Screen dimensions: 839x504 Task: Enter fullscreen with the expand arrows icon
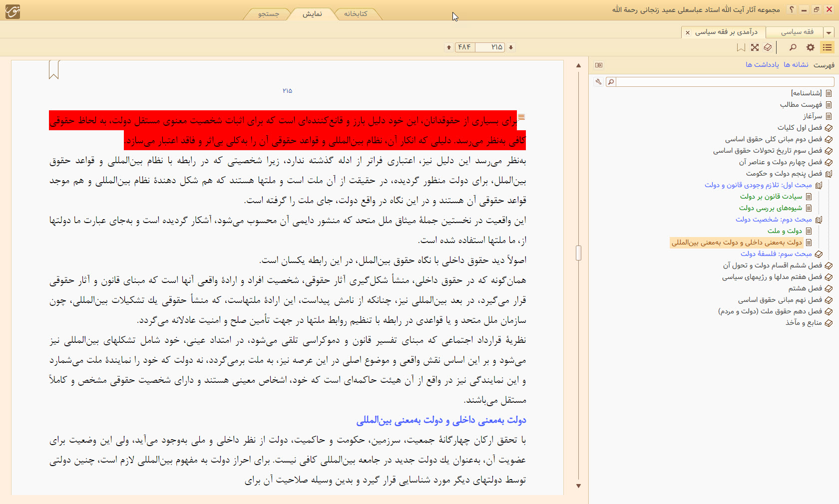pos(755,47)
